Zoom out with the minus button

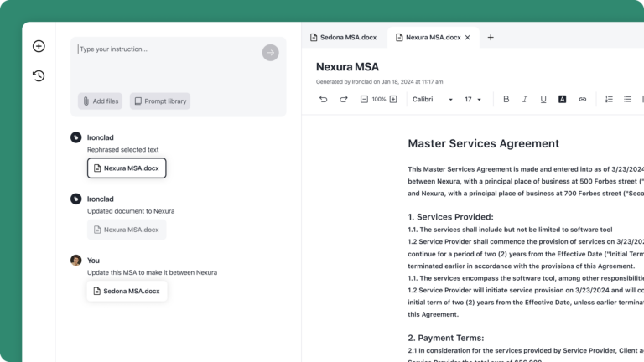pyautogui.click(x=364, y=99)
